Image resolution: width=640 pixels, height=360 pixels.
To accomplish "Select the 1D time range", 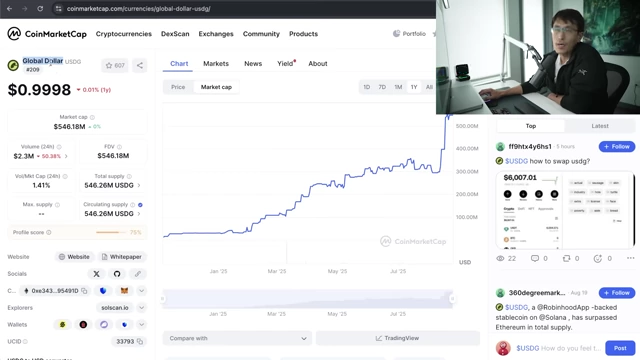I will [367, 87].
